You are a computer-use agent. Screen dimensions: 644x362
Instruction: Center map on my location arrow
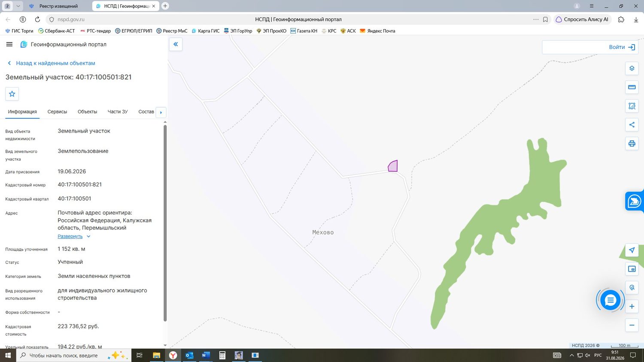632,250
